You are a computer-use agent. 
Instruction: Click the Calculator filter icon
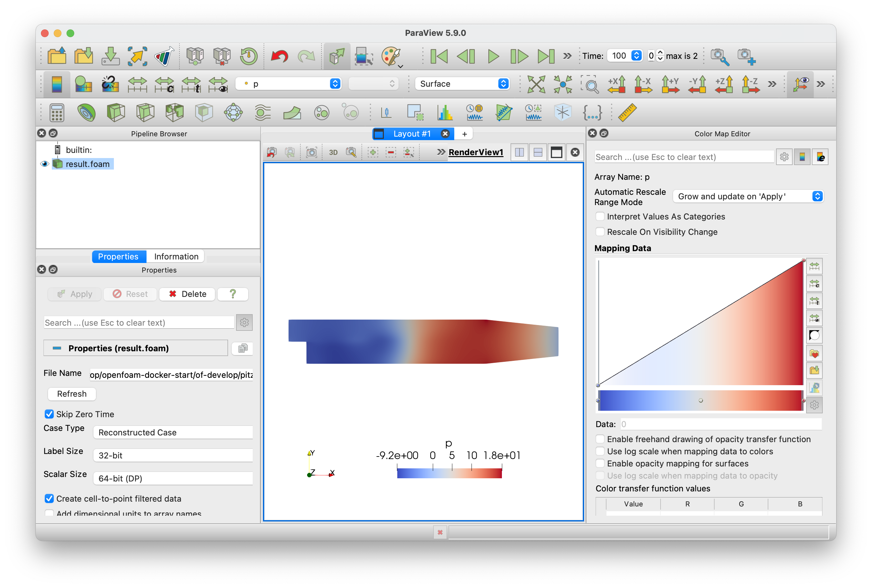(x=57, y=113)
